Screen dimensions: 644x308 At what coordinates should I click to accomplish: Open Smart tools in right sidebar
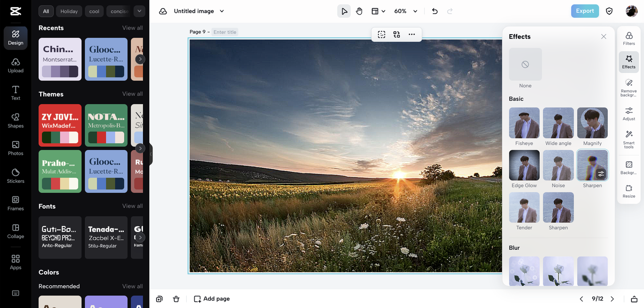[628, 139]
